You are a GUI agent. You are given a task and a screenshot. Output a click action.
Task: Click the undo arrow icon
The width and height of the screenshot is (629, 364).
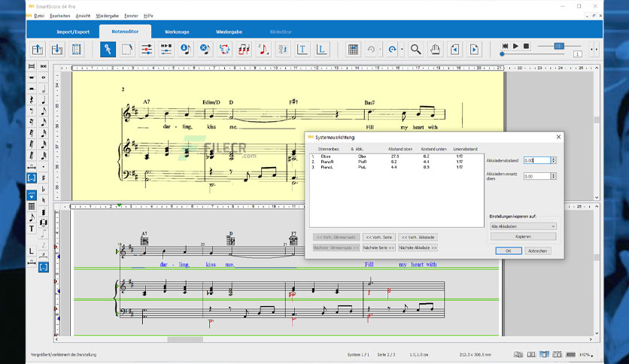[371, 50]
